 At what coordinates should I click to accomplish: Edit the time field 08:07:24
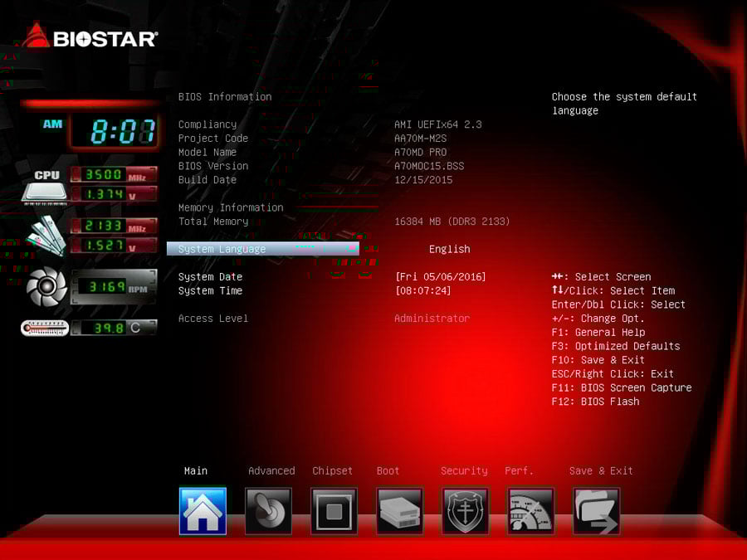[423, 290]
